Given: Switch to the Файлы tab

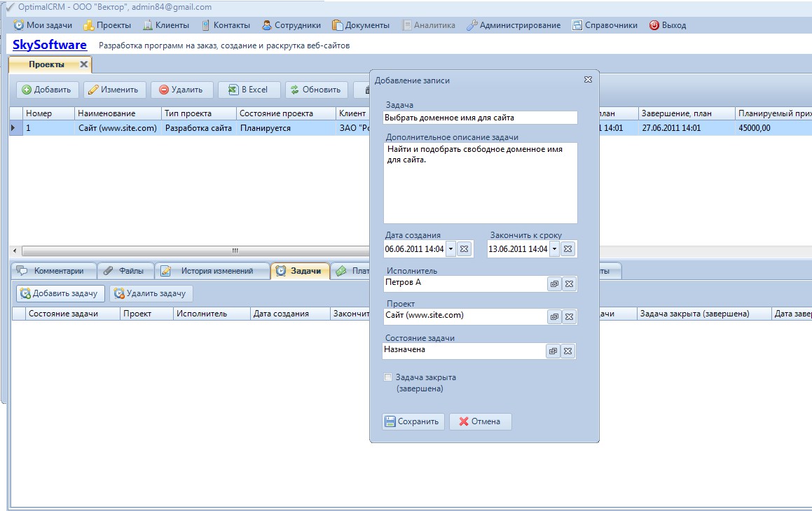Looking at the screenshot, I should pyautogui.click(x=126, y=270).
